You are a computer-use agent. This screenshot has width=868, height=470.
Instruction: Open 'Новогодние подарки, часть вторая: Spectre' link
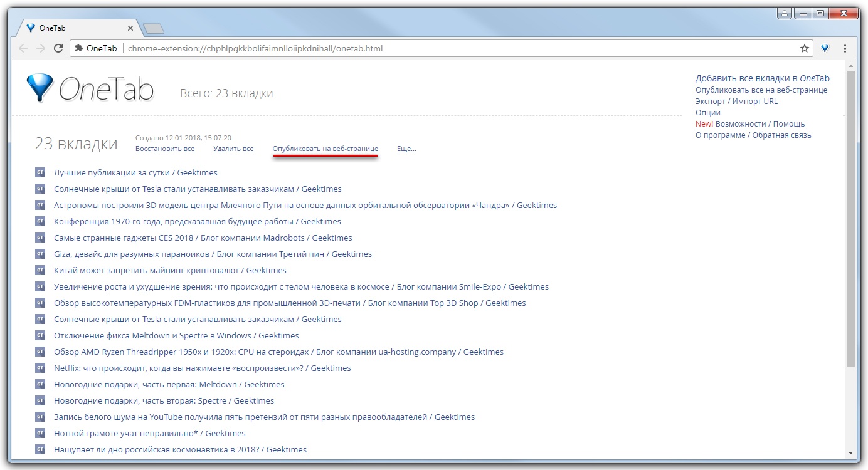164,400
